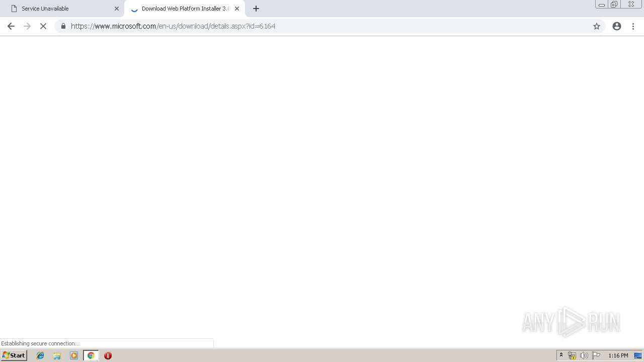Open the volume speaker tray icon
644x362 pixels.
(x=584, y=355)
